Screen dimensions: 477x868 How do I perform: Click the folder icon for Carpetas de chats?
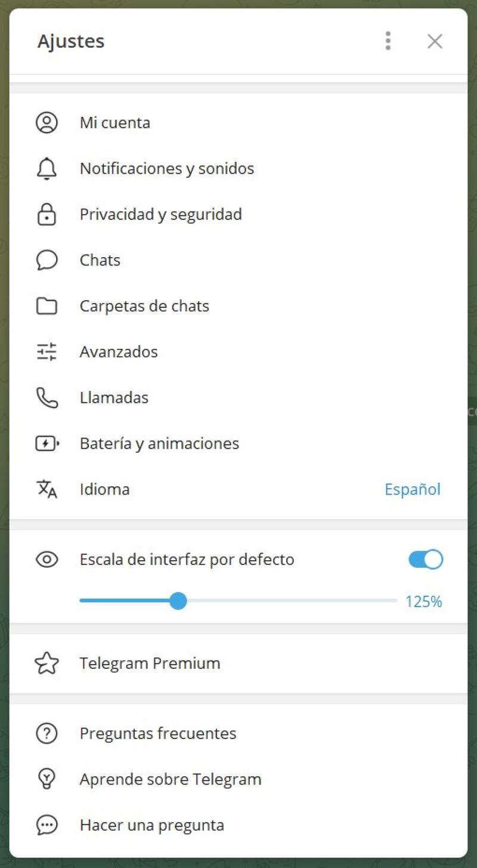(x=47, y=306)
